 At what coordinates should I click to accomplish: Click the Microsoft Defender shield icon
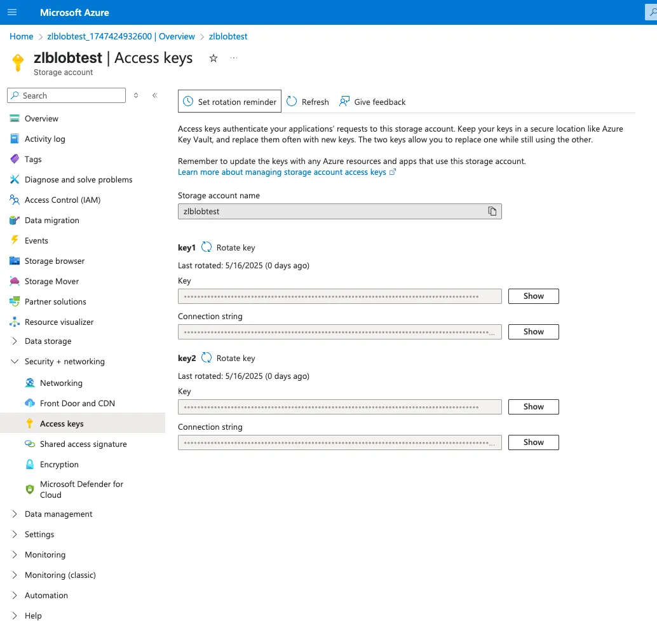click(30, 490)
